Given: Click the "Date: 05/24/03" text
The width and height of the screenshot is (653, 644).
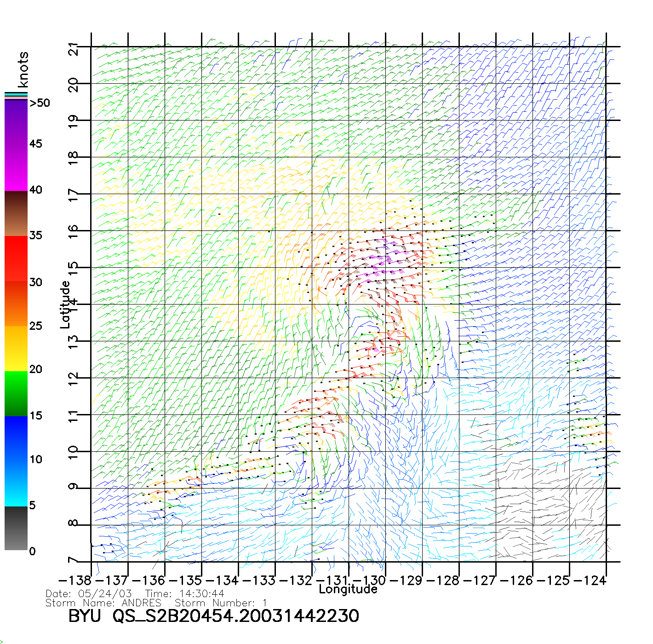Looking at the screenshot, I should click(x=89, y=594).
